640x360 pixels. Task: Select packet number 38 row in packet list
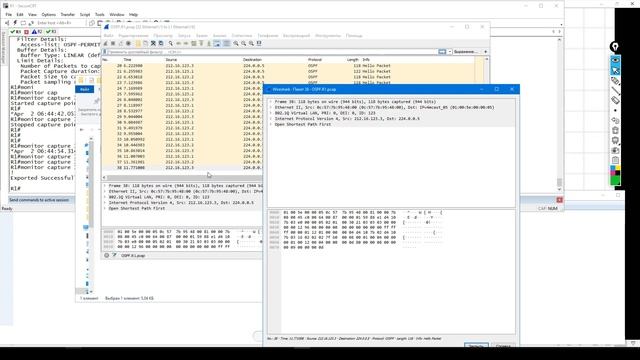pos(182,168)
